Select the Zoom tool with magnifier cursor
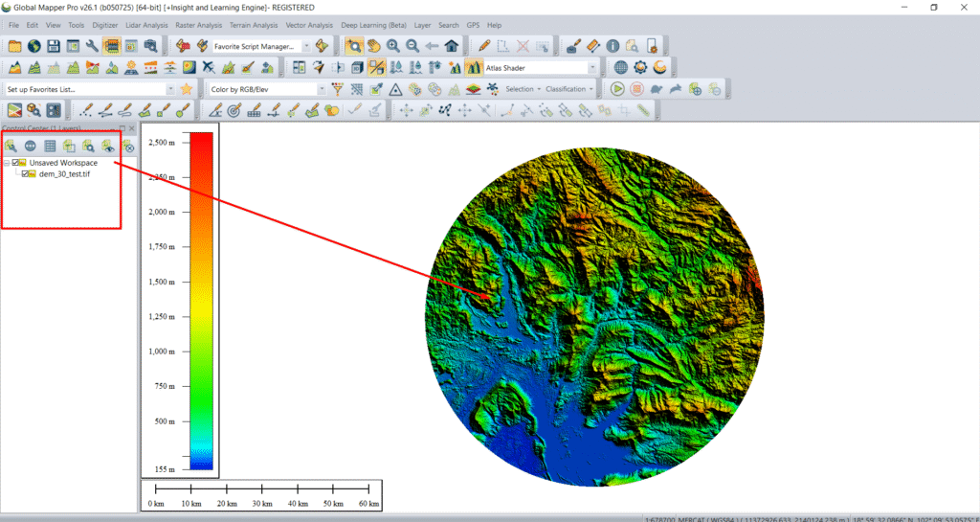Screen dimensions: 980x522 coord(354,46)
